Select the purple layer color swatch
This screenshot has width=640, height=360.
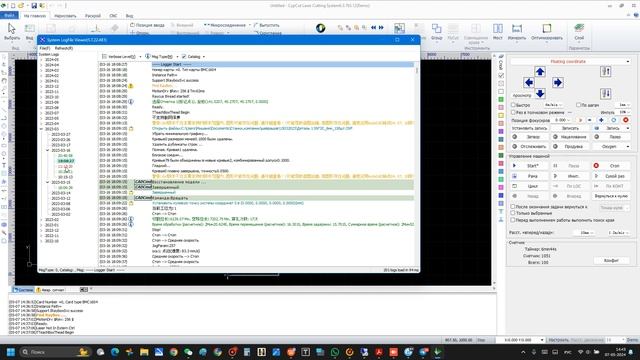point(501,131)
